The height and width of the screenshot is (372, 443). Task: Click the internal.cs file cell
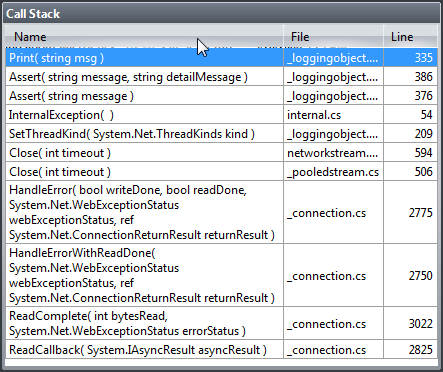tap(334, 115)
